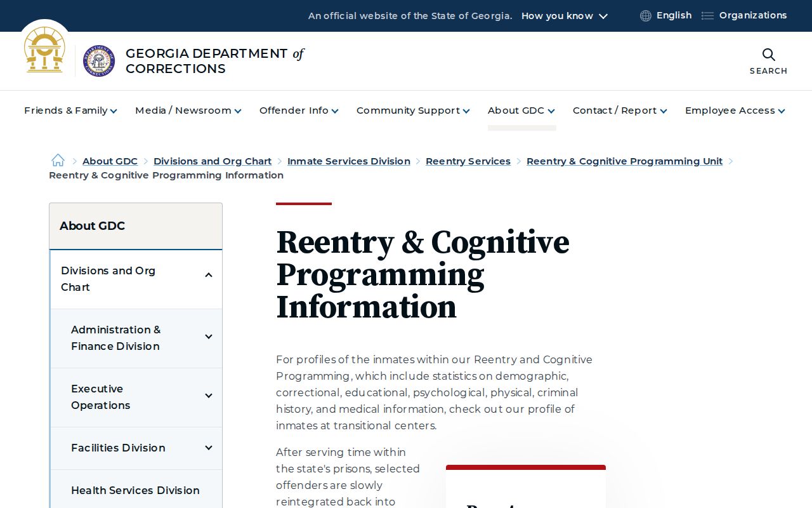Viewport: 812px width, 508px height.
Task: Expand Administration & Finance Division submenu
Action: coord(209,337)
